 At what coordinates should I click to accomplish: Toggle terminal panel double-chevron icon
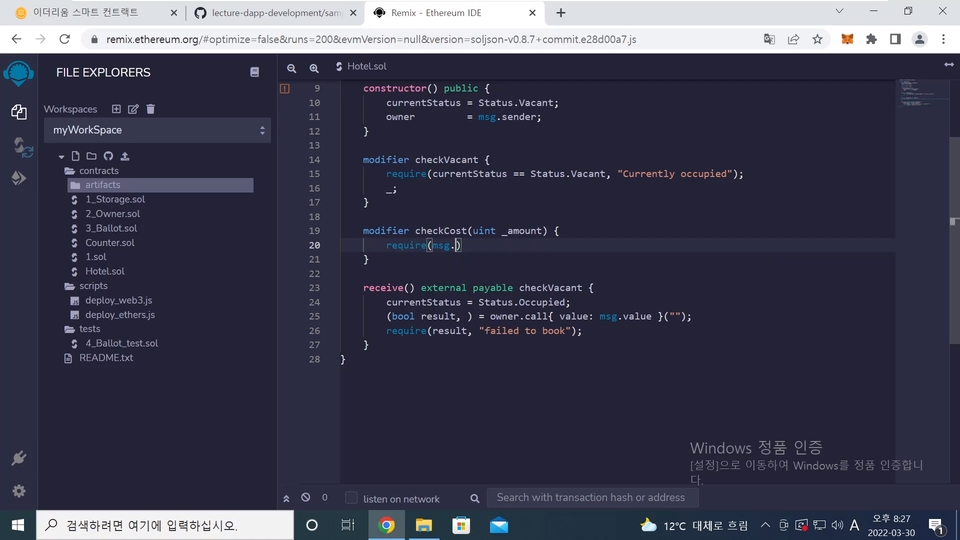(286, 498)
